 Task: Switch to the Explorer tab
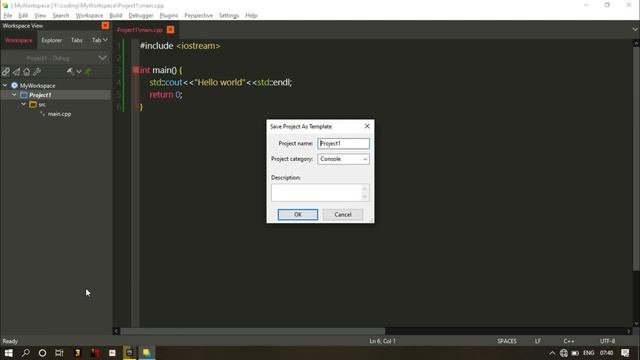tap(51, 40)
